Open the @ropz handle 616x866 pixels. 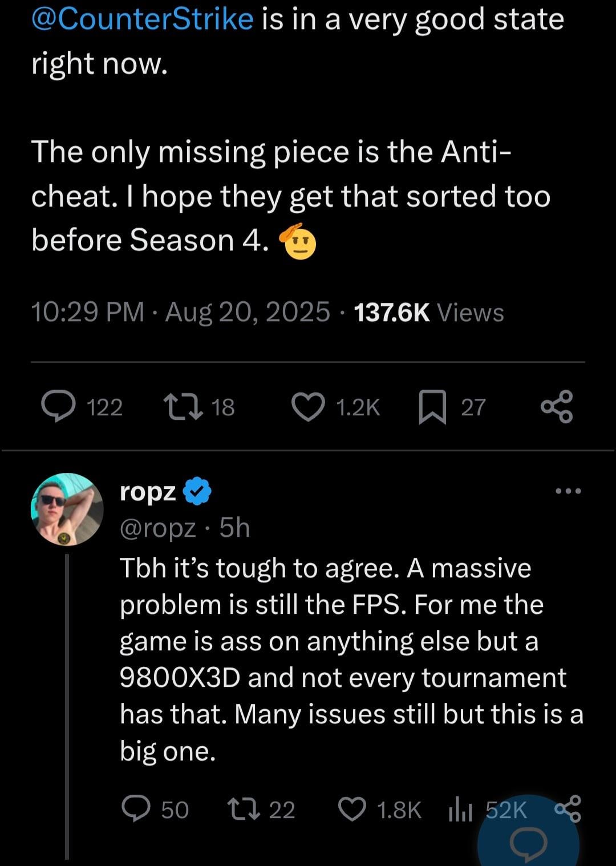(x=158, y=528)
